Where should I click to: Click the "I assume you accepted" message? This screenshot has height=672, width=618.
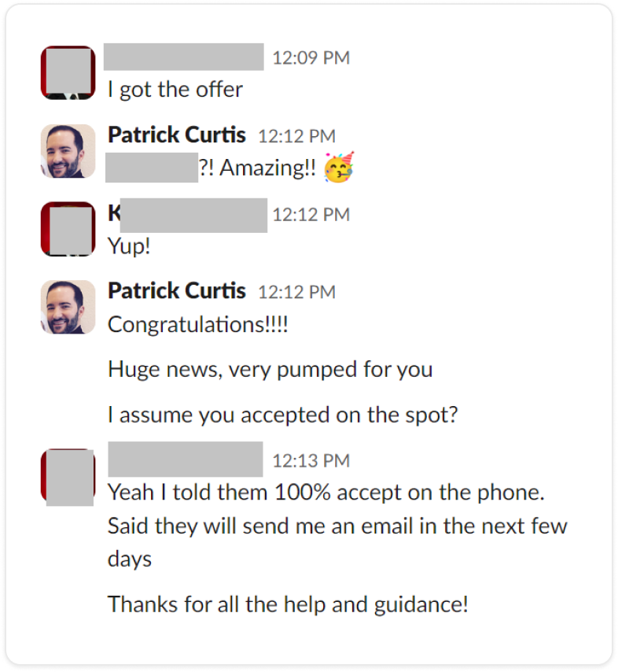282,415
